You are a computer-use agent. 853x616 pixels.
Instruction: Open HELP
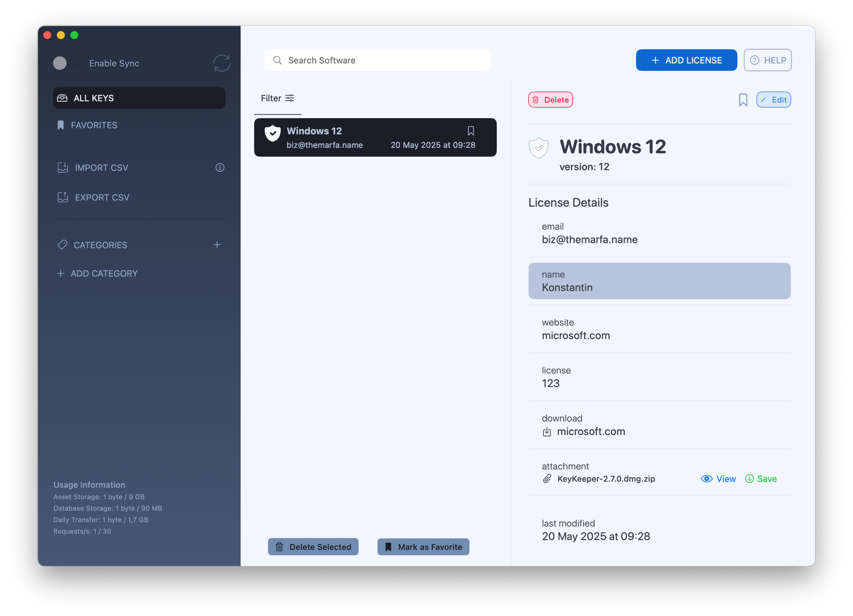(768, 60)
